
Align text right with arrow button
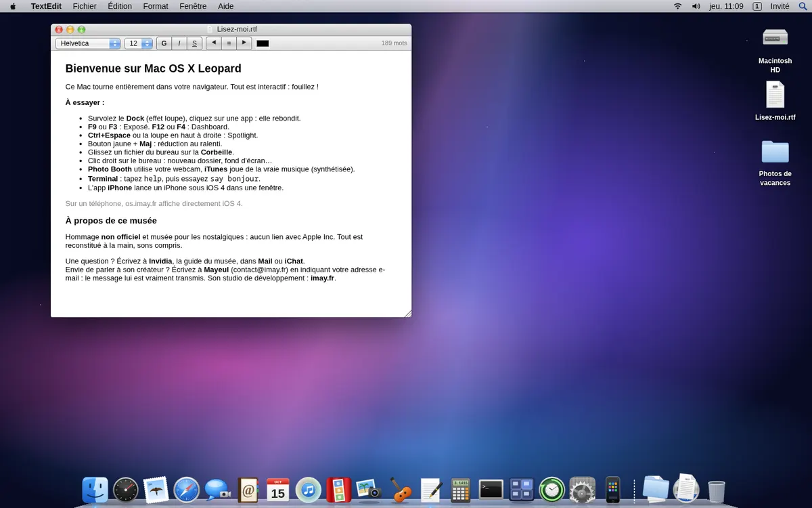point(244,43)
